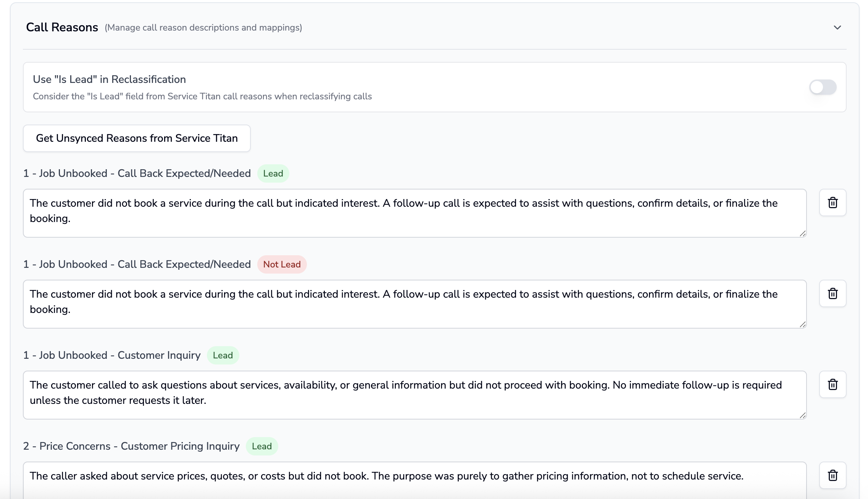Click the Call Reasons section title
The image size is (868, 499).
click(62, 28)
